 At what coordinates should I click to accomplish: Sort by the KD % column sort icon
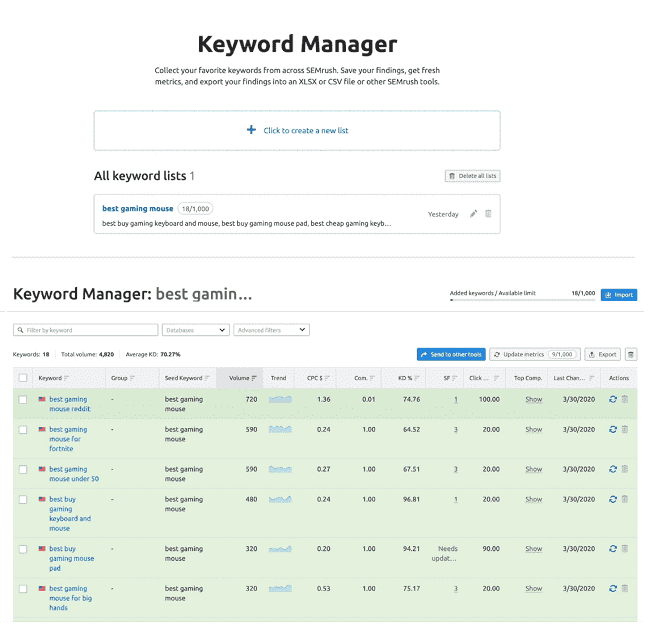pyautogui.click(x=417, y=378)
